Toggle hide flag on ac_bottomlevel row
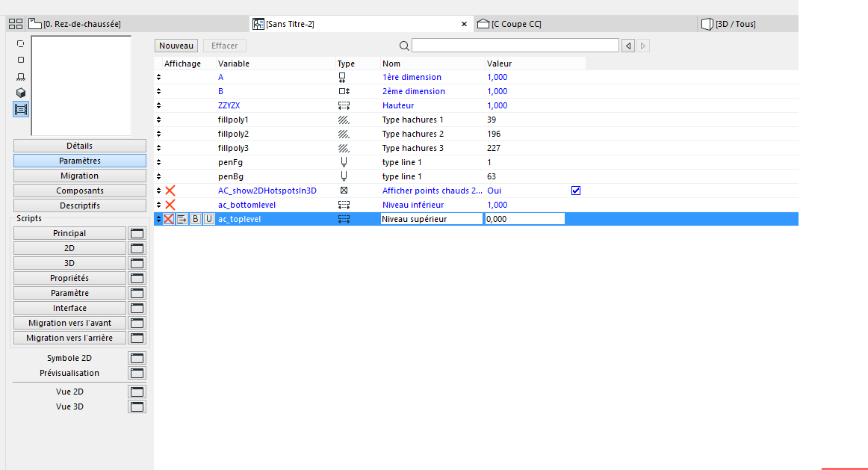Image resolution: width=868 pixels, height=470 pixels. coord(170,205)
